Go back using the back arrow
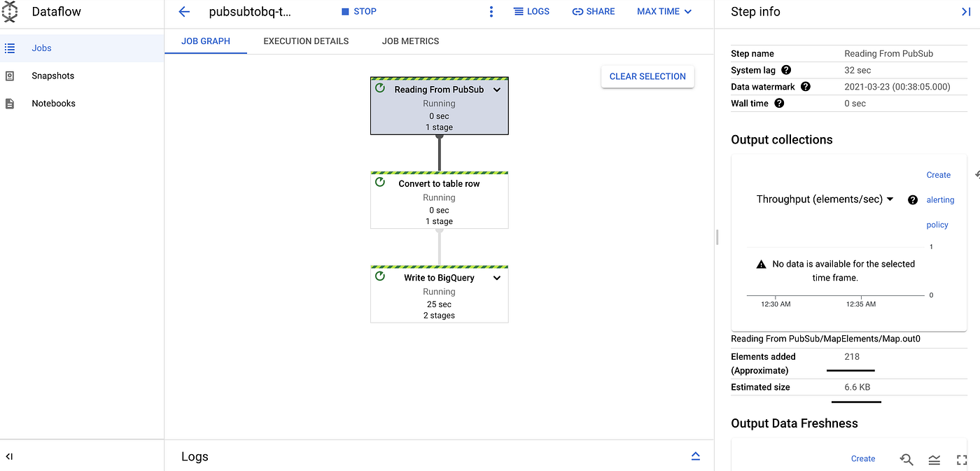 (184, 12)
